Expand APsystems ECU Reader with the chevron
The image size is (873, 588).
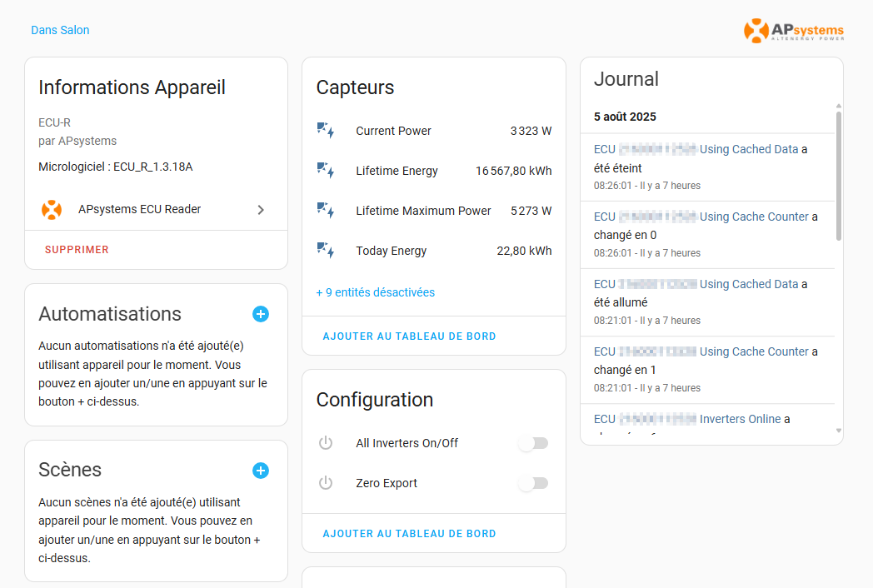point(261,210)
